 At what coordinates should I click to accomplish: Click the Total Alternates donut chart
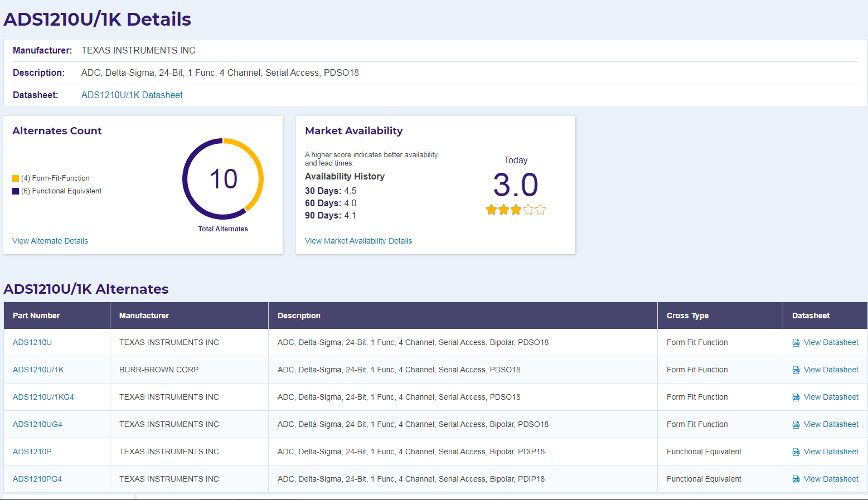[223, 179]
